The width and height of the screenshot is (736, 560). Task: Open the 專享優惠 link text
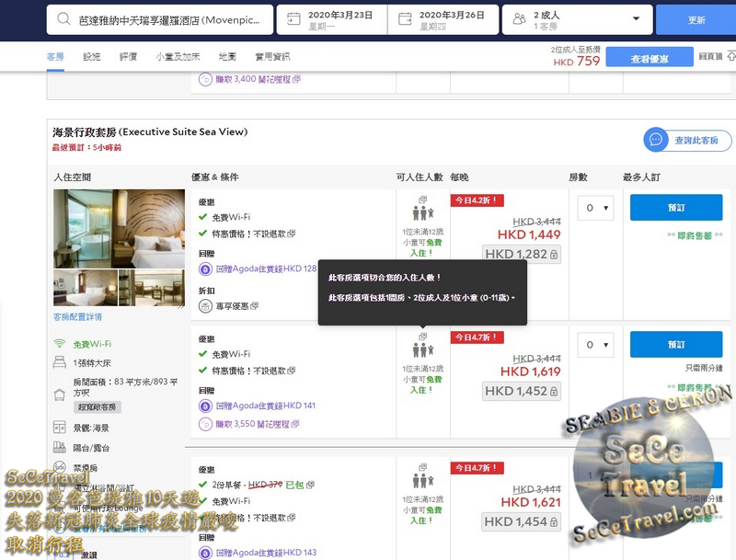pyautogui.click(x=233, y=306)
